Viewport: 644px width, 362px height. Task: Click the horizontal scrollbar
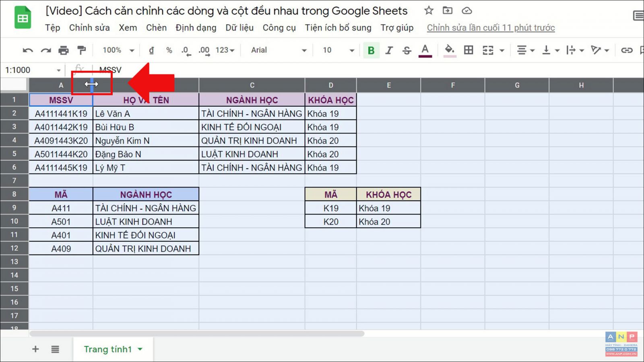[197, 333]
